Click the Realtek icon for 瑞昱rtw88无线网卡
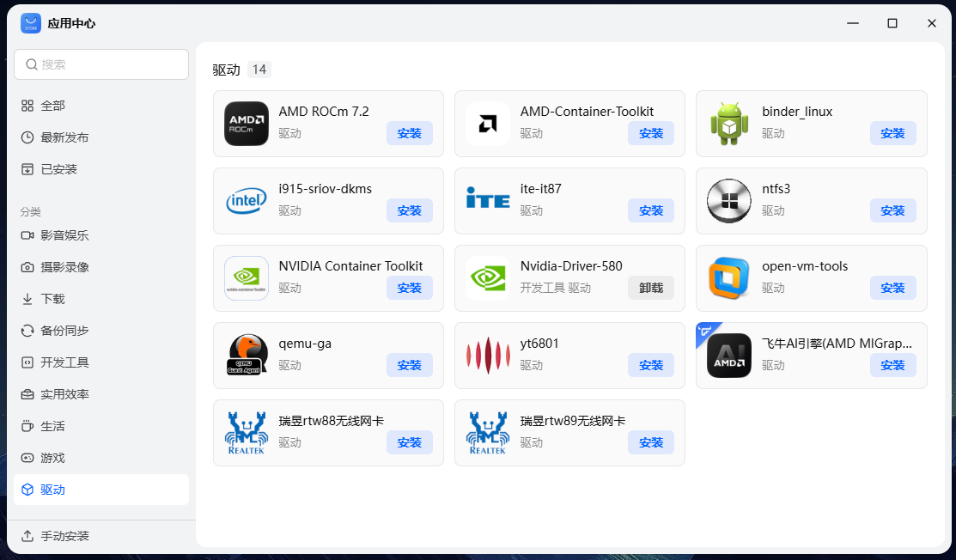This screenshot has width=956, height=560. (247, 433)
